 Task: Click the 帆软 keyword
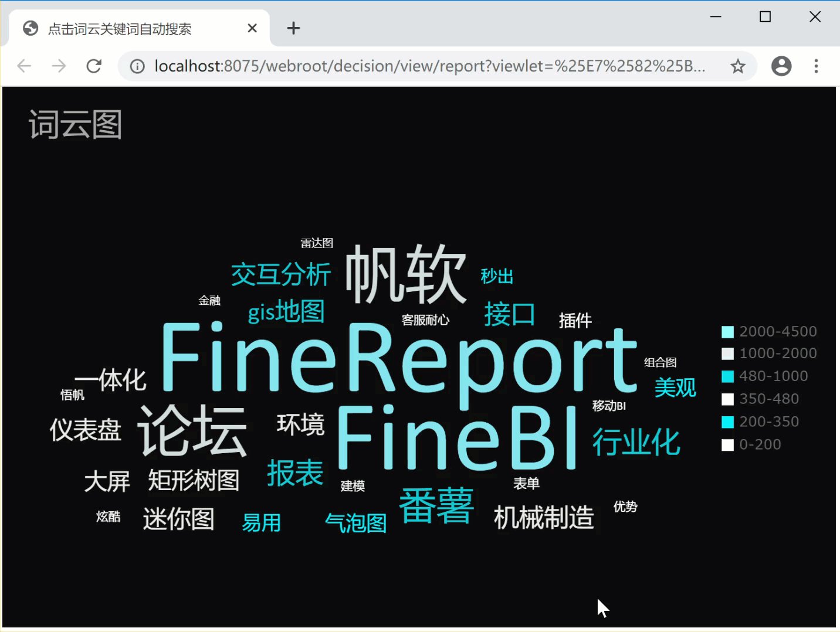pos(405,274)
